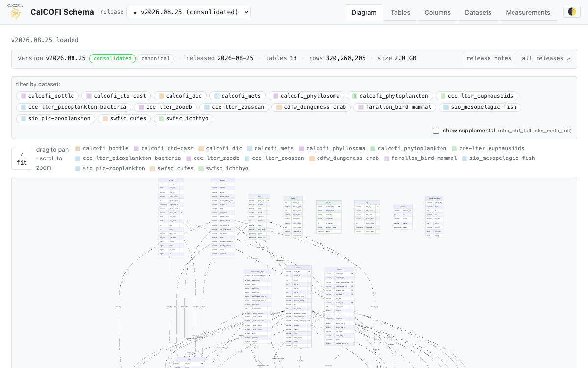Open the Measurements tab
This screenshot has height=368, width=588.
coord(528,12)
